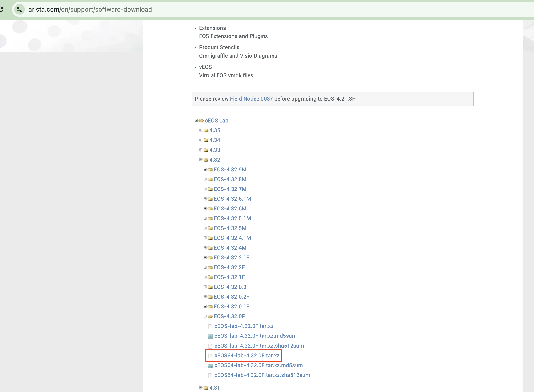Image resolution: width=534 pixels, height=392 pixels.
Task: Select the EOS-4.32.1F label
Action: tap(229, 277)
